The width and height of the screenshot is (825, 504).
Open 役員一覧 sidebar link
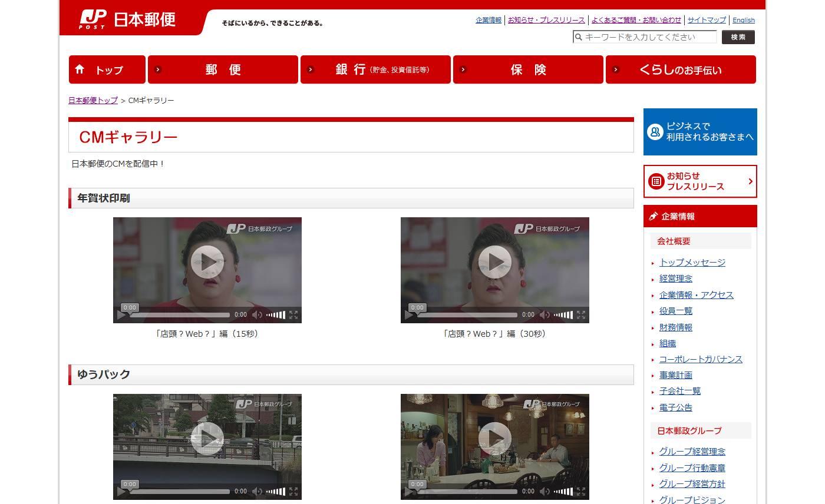pos(676,311)
